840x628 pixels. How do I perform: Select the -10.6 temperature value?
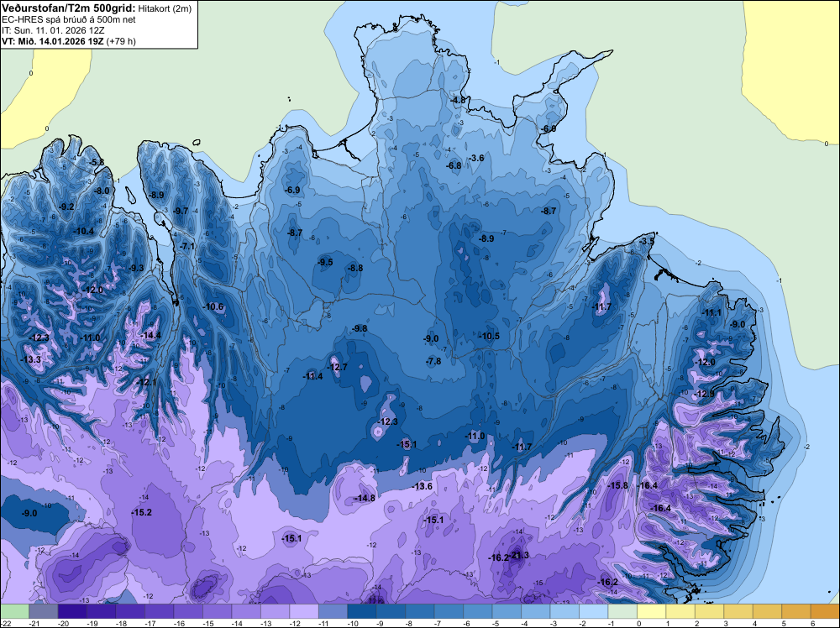click(x=213, y=306)
